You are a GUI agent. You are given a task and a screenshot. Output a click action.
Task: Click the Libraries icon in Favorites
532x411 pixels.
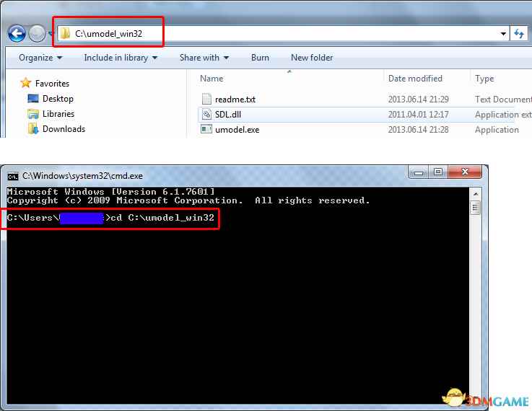pos(33,114)
